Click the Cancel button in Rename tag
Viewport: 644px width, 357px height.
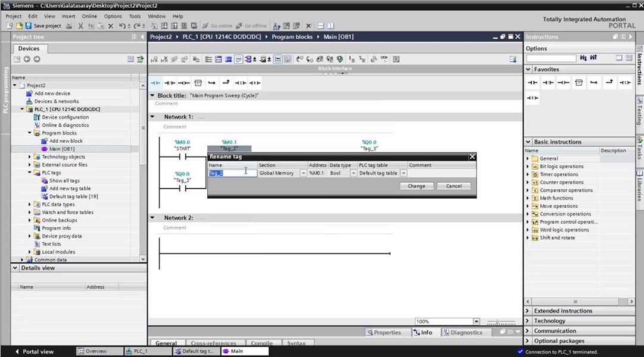click(454, 186)
